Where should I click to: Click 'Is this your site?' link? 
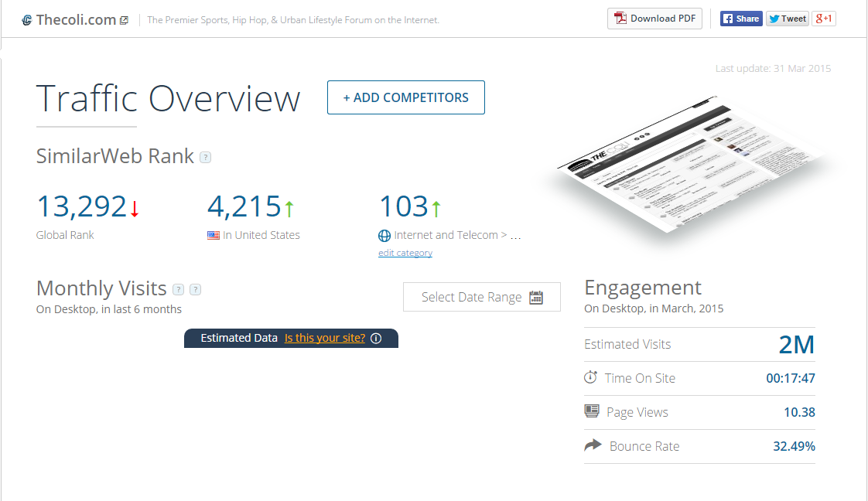tap(325, 338)
